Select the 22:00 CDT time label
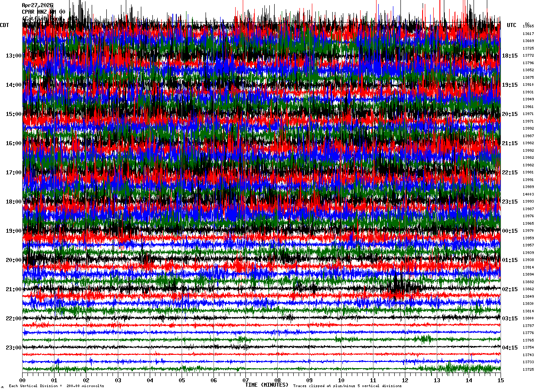Image resolution: width=536 pixels, height=392 pixels. [13, 319]
